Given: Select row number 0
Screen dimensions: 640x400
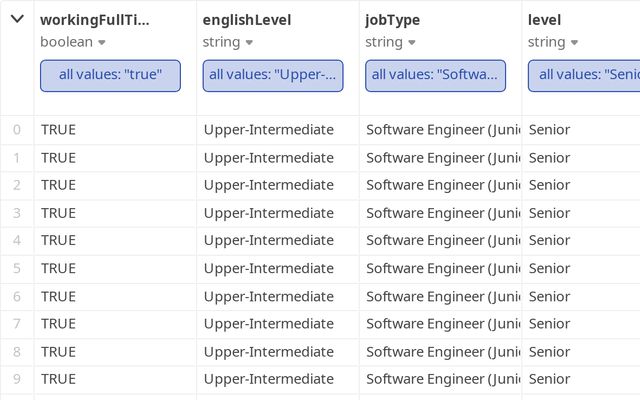Looking at the screenshot, I should [x=16, y=130].
